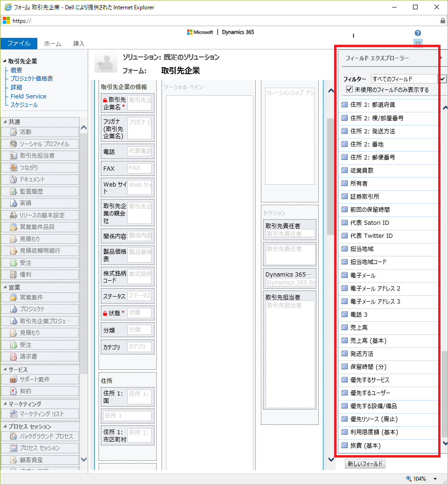Click the 活動 icon in the 共通 list
The height and width of the screenshot is (485, 448).
click(x=14, y=132)
